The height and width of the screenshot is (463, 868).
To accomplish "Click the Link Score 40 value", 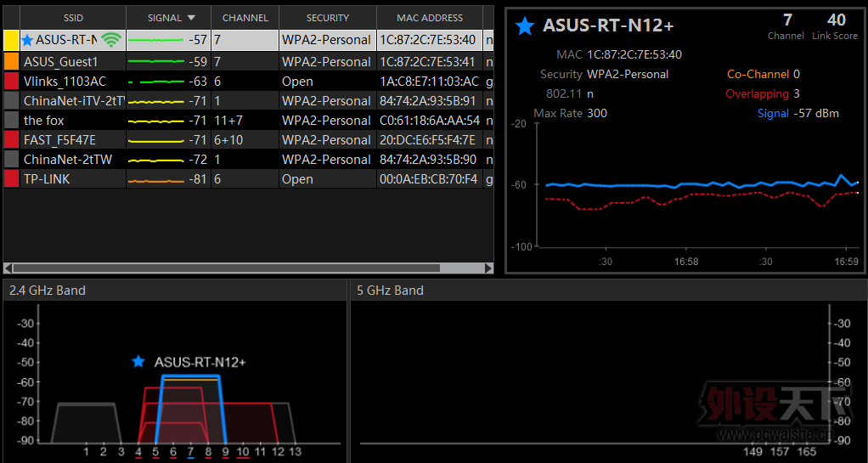I will pyautogui.click(x=836, y=20).
